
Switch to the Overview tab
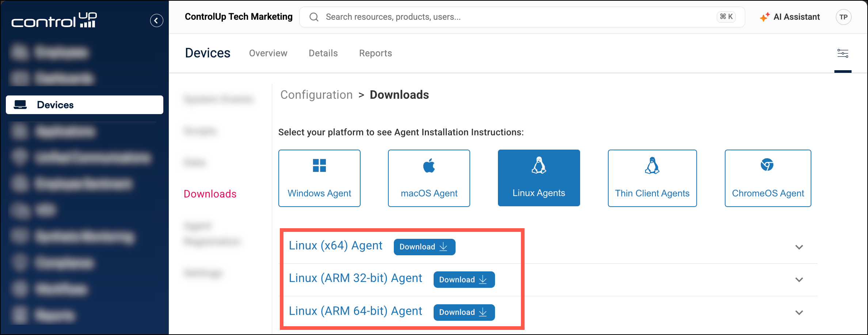[x=268, y=53]
